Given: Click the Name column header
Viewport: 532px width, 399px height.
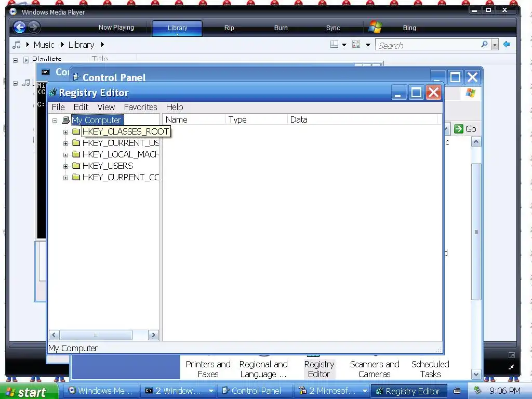Looking at the screenshot, I should [x=194, y=119].
